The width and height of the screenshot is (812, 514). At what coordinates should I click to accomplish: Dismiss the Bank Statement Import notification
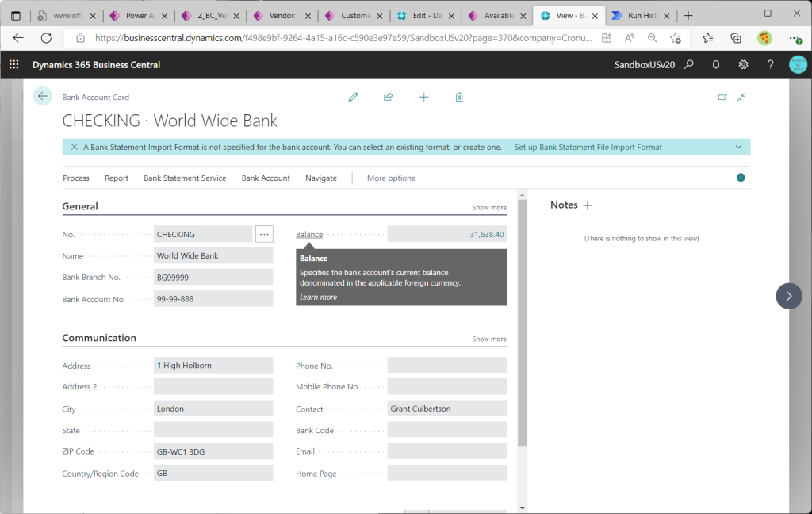tap(74, 148)
